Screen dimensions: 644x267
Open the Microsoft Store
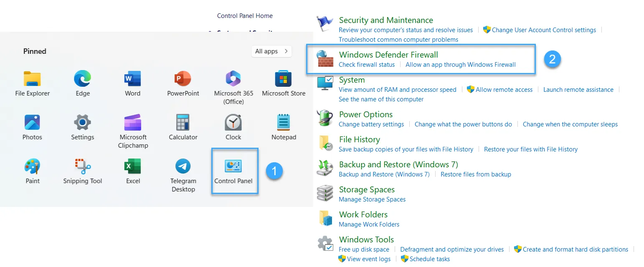tap(283, 79)
